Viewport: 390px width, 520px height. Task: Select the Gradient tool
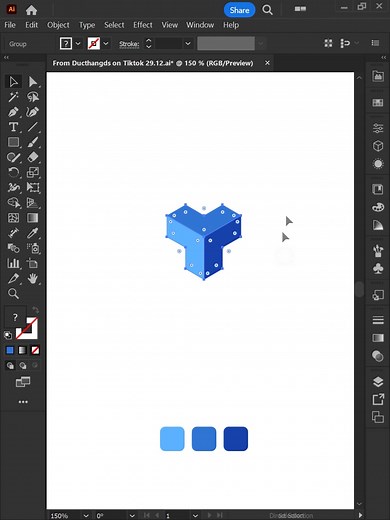coord(33,218)
